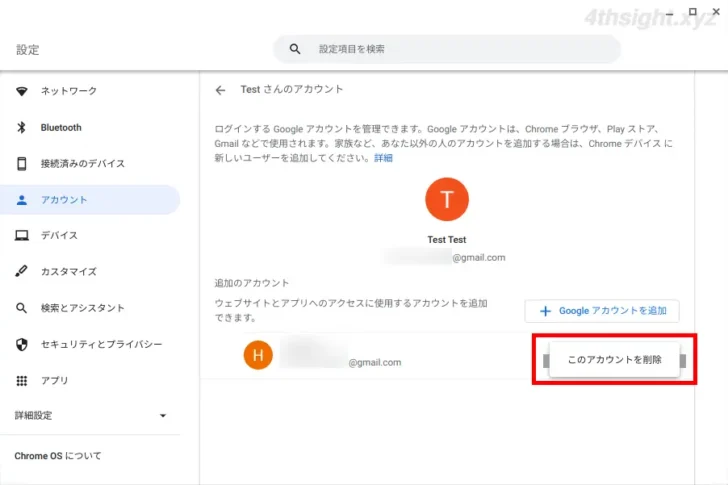Open the アプリ settings section
Screen dimensions: 728x485
(x=54, y=381)
